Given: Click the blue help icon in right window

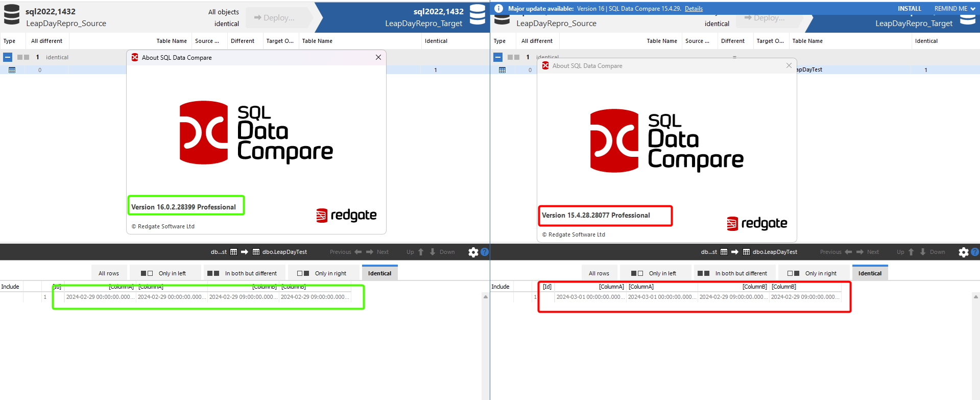Looking at the screenshot, I should [x=974, y=252].
